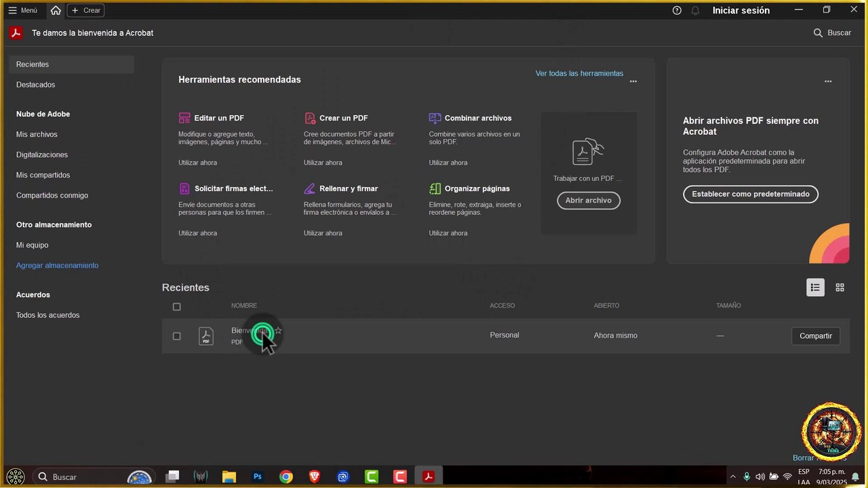This screenshot has width=868, height=488.
Task: Switch to list view icon
Action: (x=815, y=287)
